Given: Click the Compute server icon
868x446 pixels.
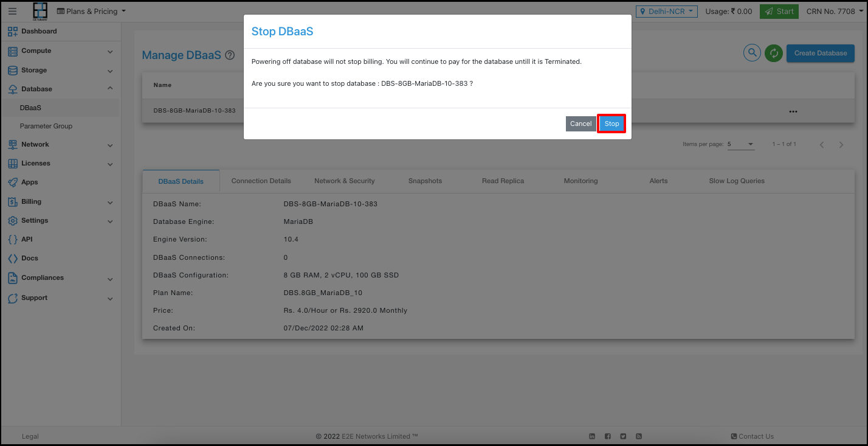Looking at the screenshot, I should [13, 51].
